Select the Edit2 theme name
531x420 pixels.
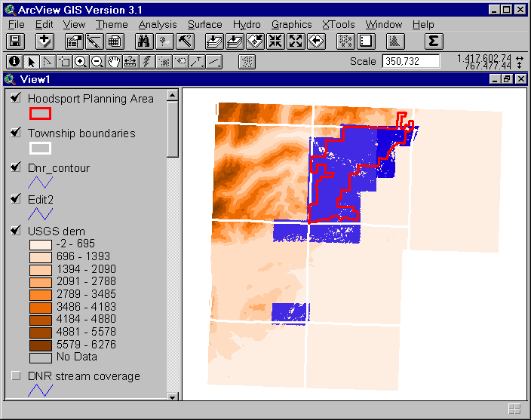(41, 199)
